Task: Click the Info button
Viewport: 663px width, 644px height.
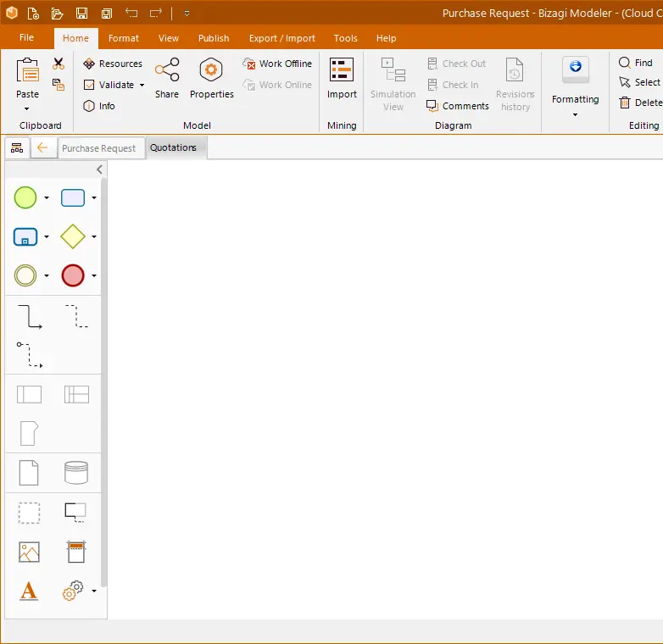Action: click(99, 106)
